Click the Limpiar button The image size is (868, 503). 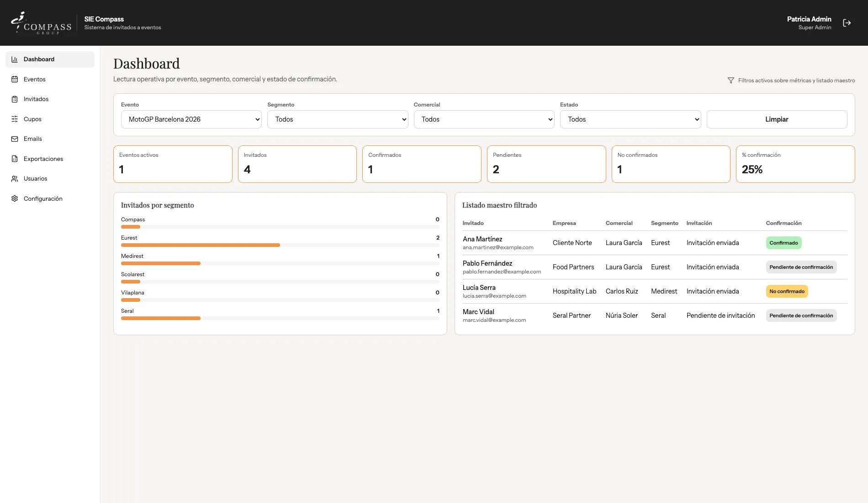coord(777,119)
